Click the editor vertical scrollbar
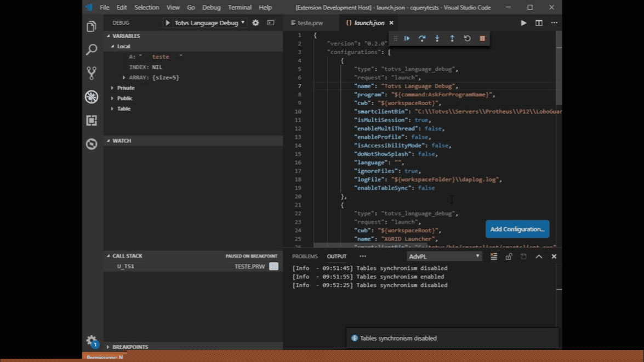 (559, 68)
